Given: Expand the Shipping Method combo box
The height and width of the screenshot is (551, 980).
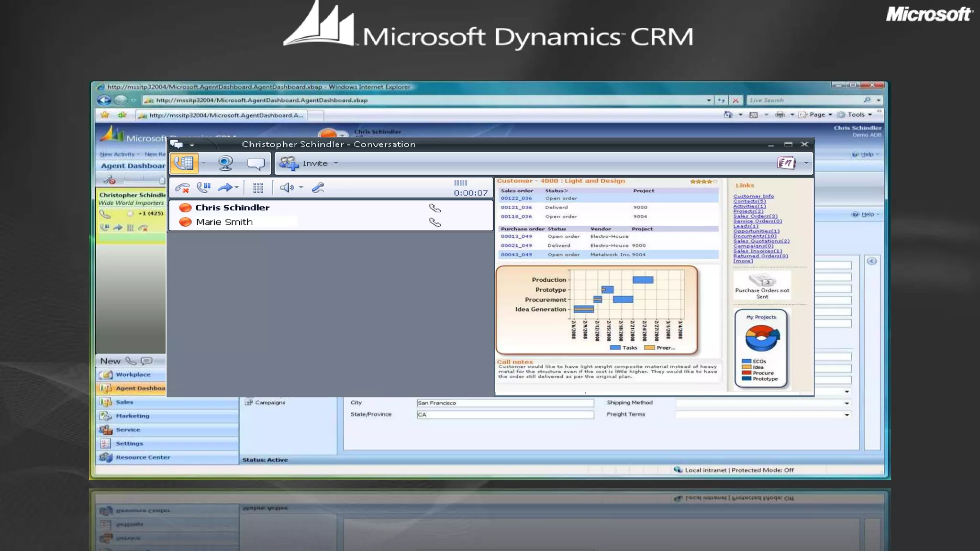Looking at the screenshot, I should coord(846,403).
